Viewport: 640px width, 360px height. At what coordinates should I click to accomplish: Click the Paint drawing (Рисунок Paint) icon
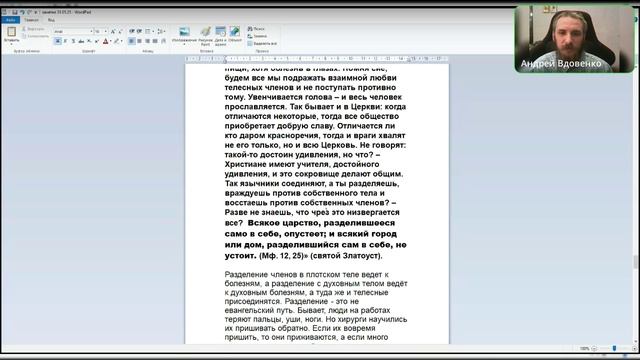(206, 31)
